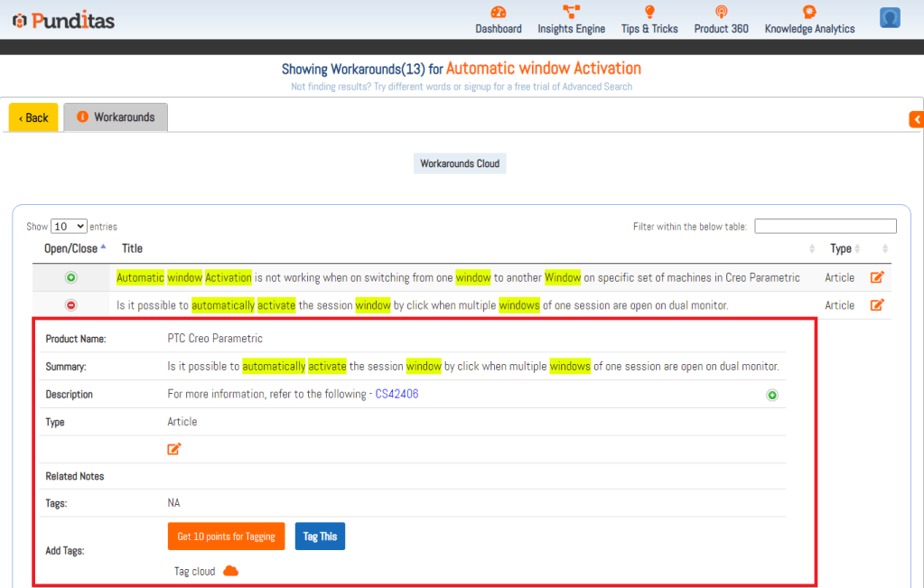924x588 pixels.
Task: Open the Knowledge Analytics icon
Action: tap(809, 13)
